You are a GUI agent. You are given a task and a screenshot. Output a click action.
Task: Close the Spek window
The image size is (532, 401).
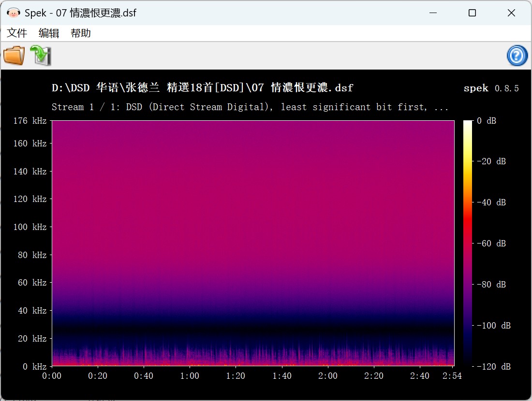pyautogui.click(x=511, y=13)
